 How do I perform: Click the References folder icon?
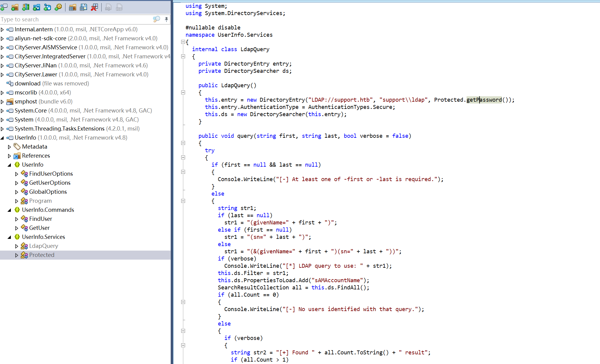pos(17,156)
